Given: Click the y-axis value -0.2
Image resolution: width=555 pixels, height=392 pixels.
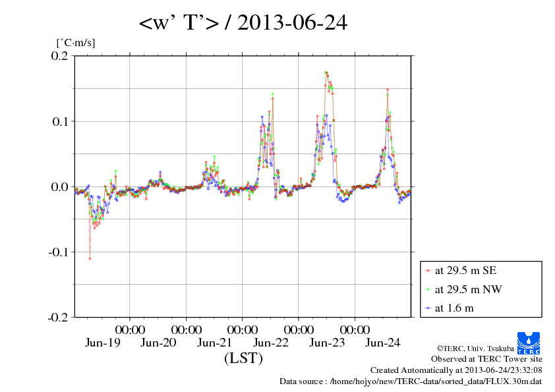Looking at the screenshot, I should (x=58, y=318).
